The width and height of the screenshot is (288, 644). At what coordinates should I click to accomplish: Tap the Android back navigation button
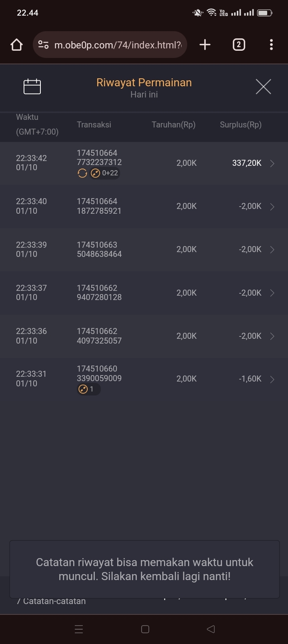click(x=211, y=629)
